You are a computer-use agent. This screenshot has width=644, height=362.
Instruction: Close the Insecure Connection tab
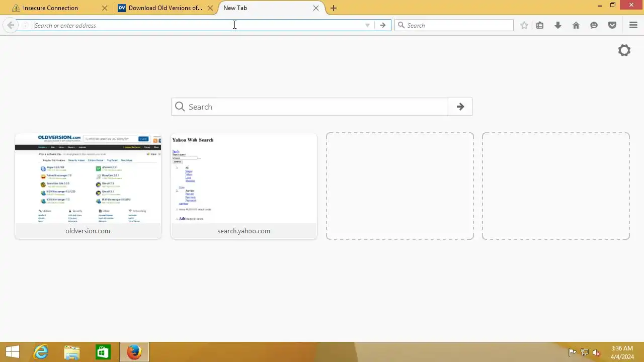(x=105, y=8)
